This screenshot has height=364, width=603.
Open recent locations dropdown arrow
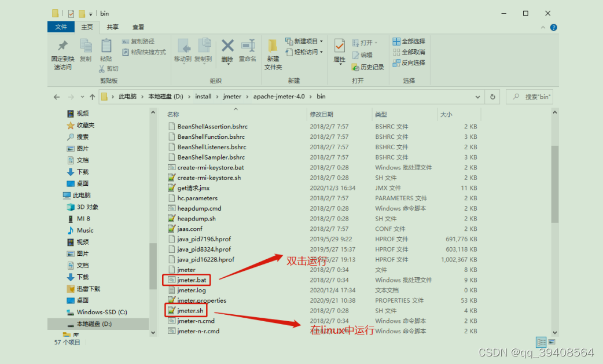pyautogui.click(x=82, y=97)
